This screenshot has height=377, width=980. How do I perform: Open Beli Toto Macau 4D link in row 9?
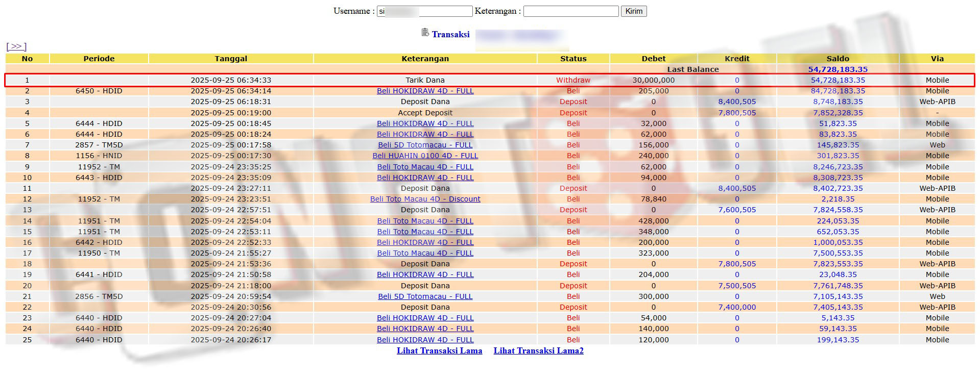[x=425, y=167]
